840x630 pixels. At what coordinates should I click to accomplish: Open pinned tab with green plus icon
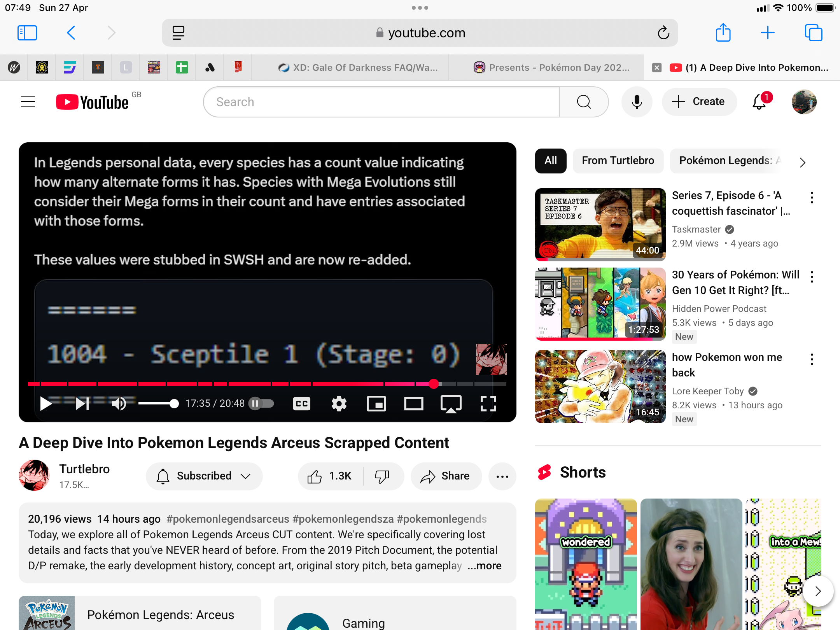pyautogui.click(x=182, y=68)
